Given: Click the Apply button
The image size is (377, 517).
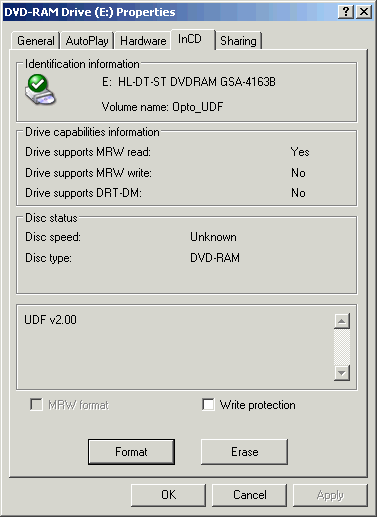Looking at the screenshot, I should (330, 495).
